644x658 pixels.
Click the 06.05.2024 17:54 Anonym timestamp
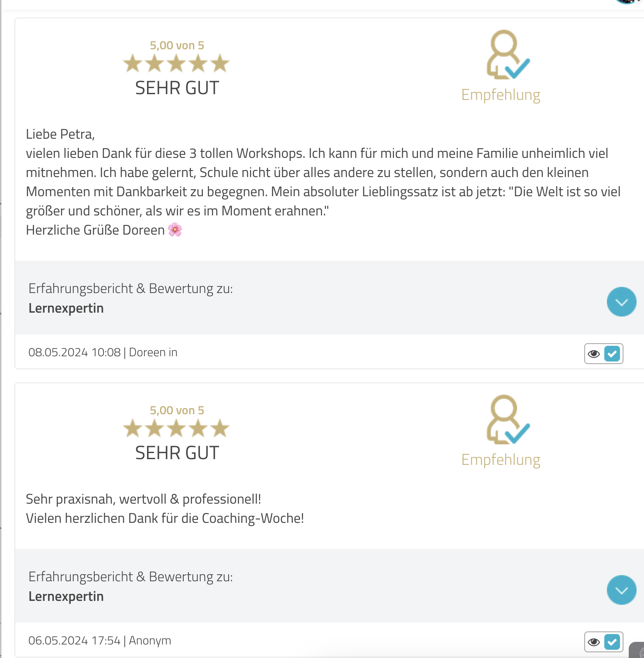click(x=100, y=641)
